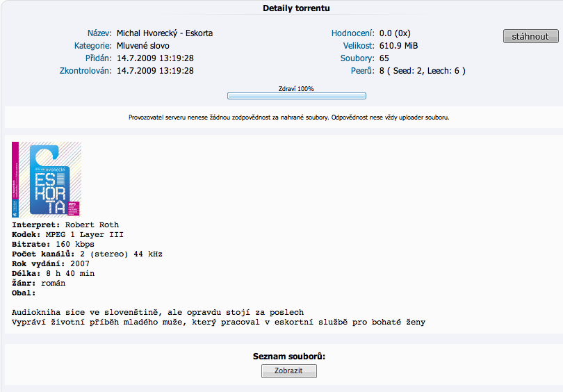Viewport: 563px width, 392px height.
Task: Click the Kategorie label
Action: (x=92, y=46)
